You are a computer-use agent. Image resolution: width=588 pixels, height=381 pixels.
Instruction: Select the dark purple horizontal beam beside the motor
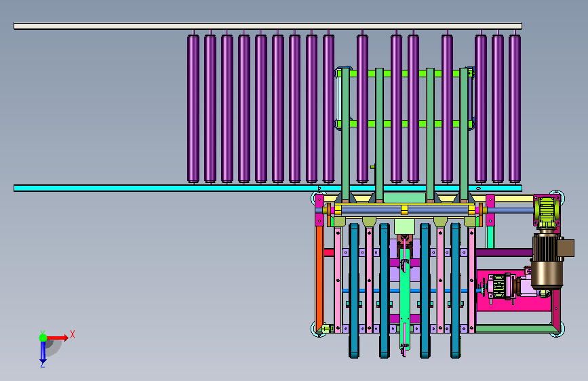[x=504, y=252]
